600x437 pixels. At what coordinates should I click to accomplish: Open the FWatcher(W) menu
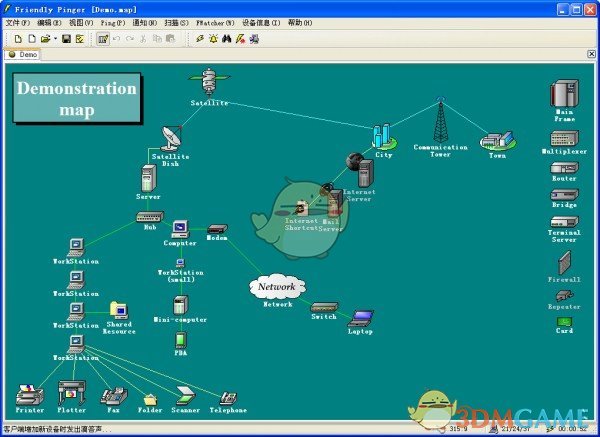point(215,23)
